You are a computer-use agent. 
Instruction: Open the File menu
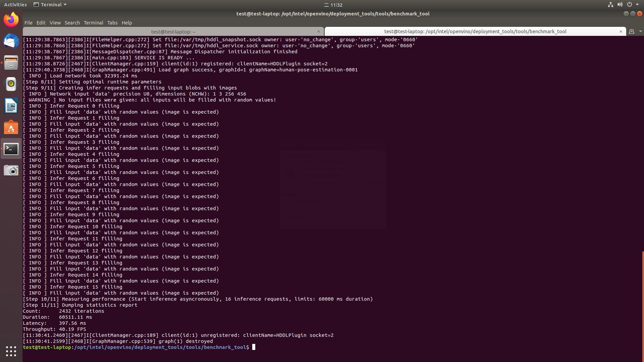pos(29,23)
